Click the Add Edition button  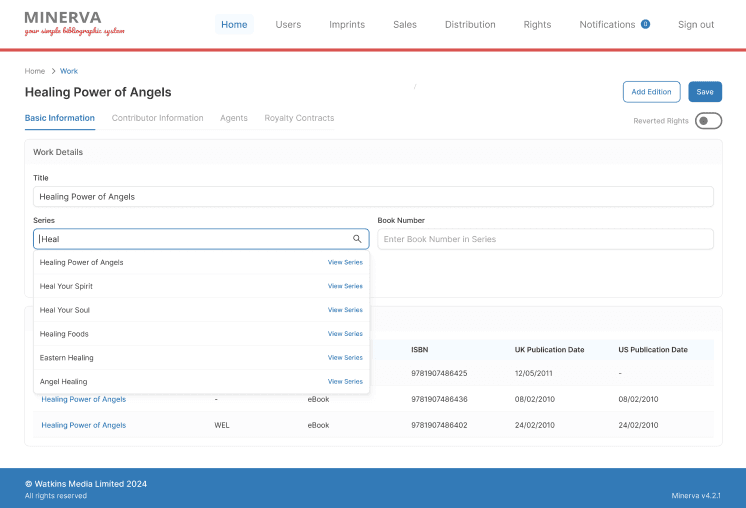tap(651, 92)
